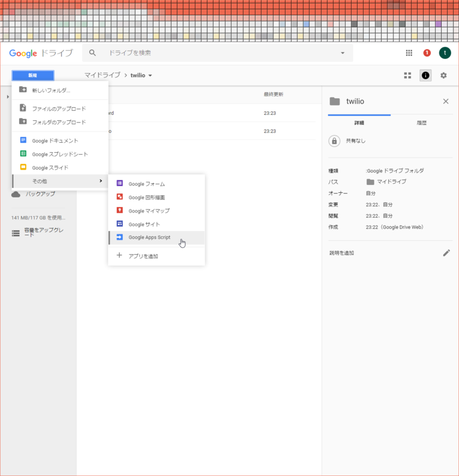The image size is (459, 476).
Task: Select Google Apps Script in submenu
Action: click(x=157, y=237)
